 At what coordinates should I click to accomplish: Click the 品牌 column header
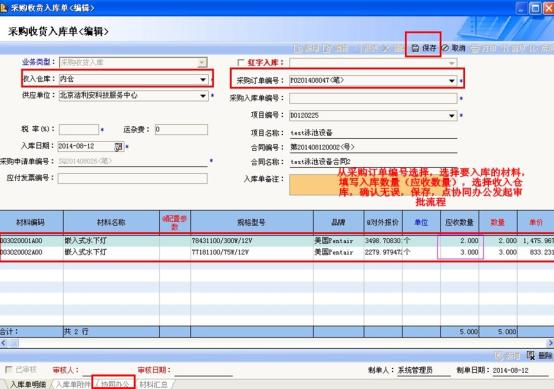338,222
